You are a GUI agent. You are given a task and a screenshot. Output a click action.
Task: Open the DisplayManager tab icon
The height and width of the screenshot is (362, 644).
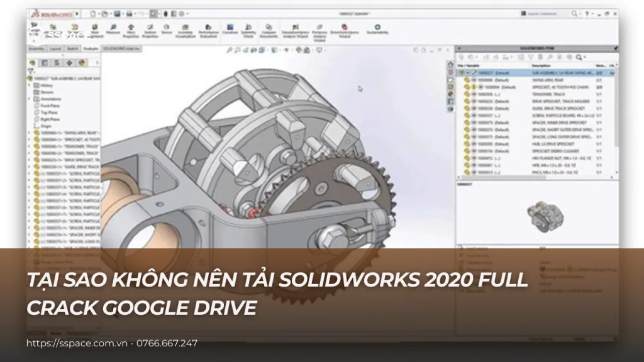coord(82,63)
